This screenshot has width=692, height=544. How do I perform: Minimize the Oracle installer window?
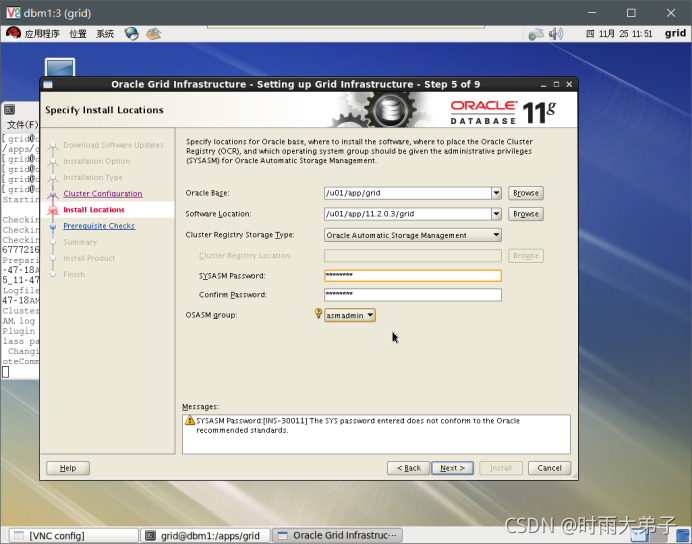tap(543, 84)
